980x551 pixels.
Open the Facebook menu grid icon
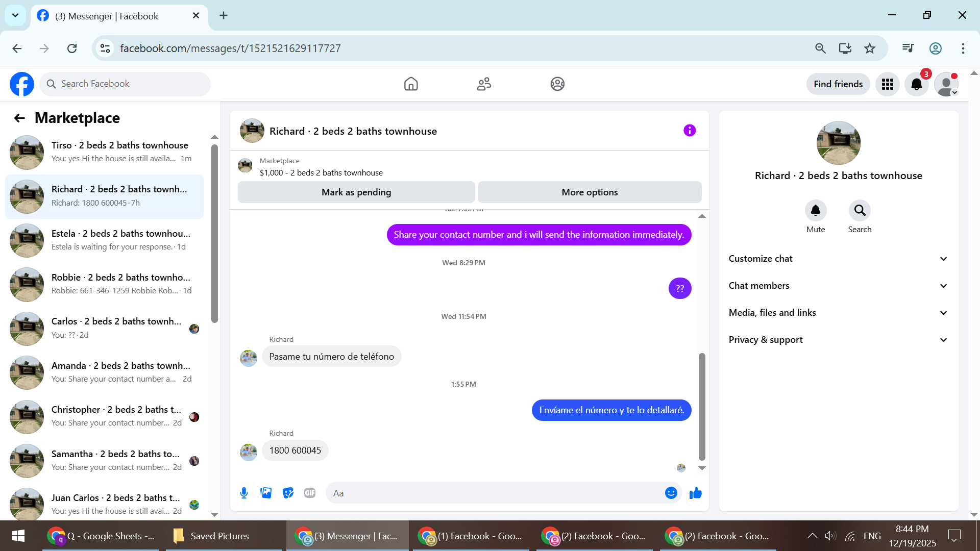(x=887, y=84)
